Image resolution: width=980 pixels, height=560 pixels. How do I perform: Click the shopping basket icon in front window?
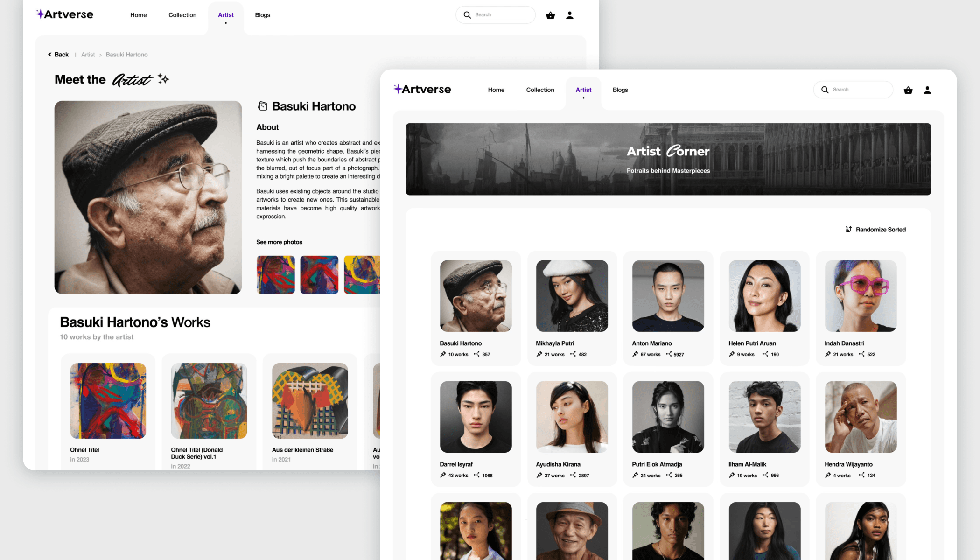(x=908, y=90)
